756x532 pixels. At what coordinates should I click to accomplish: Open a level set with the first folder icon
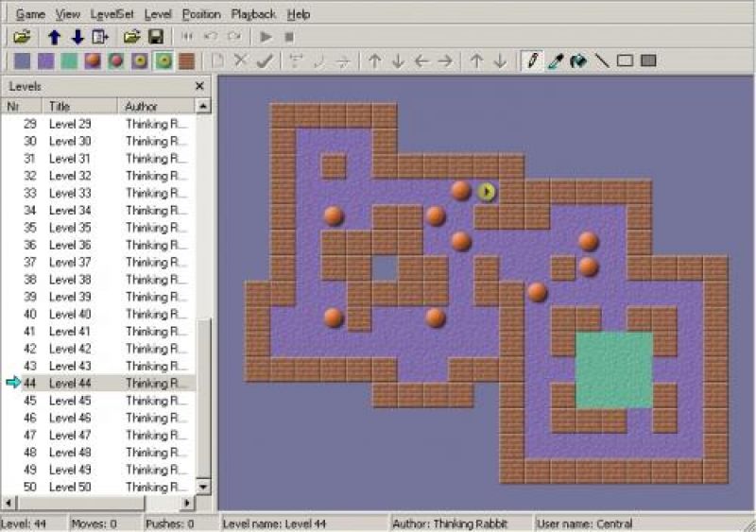(x=22, y=37)
